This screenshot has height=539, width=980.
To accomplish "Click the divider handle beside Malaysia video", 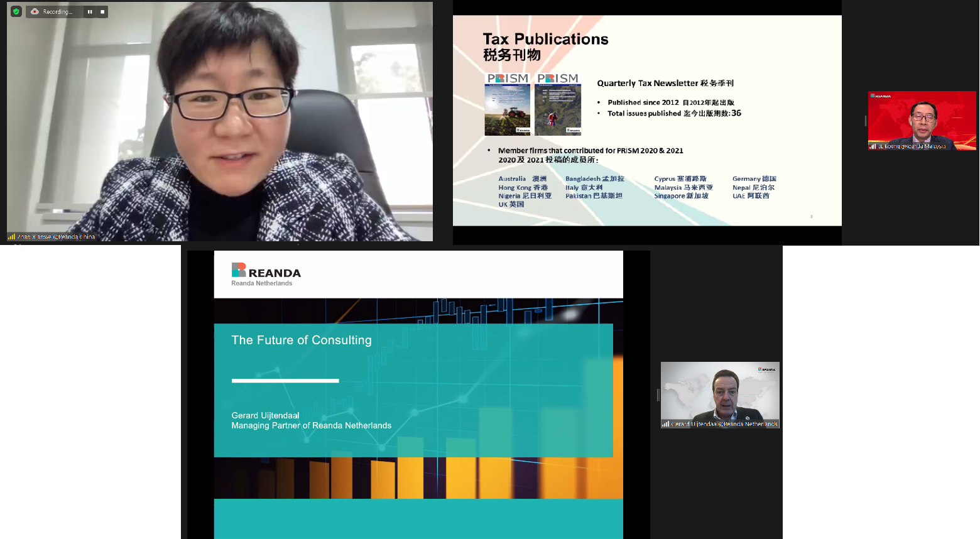I will (865, 121).
